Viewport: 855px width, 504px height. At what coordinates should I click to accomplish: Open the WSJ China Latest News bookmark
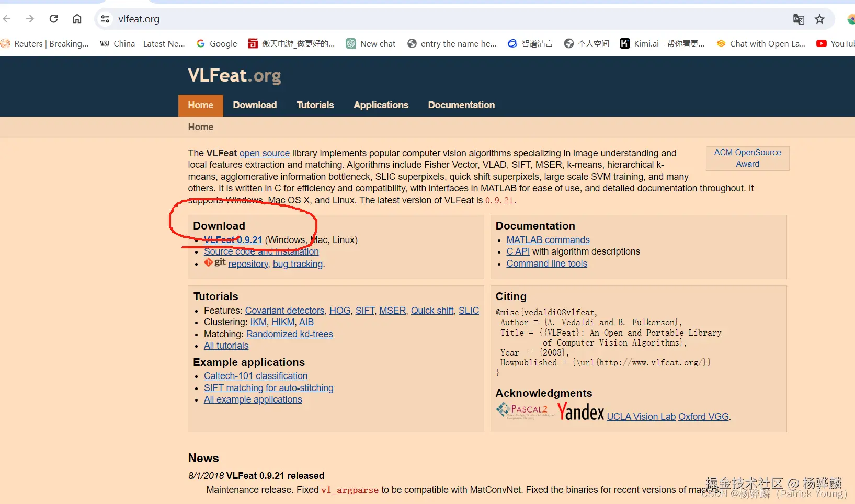tap(142, 44)
